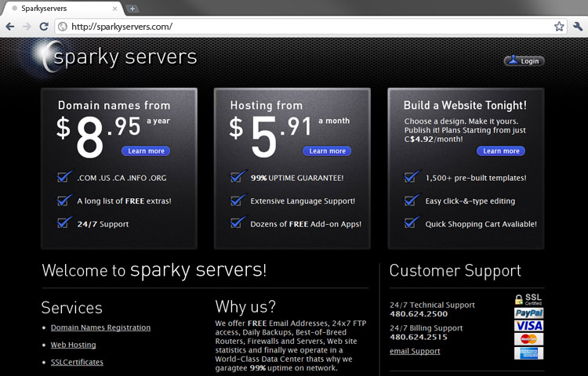
Task: Click checkmark beside Easy click-&-type editing
Action: pos(412,201)
